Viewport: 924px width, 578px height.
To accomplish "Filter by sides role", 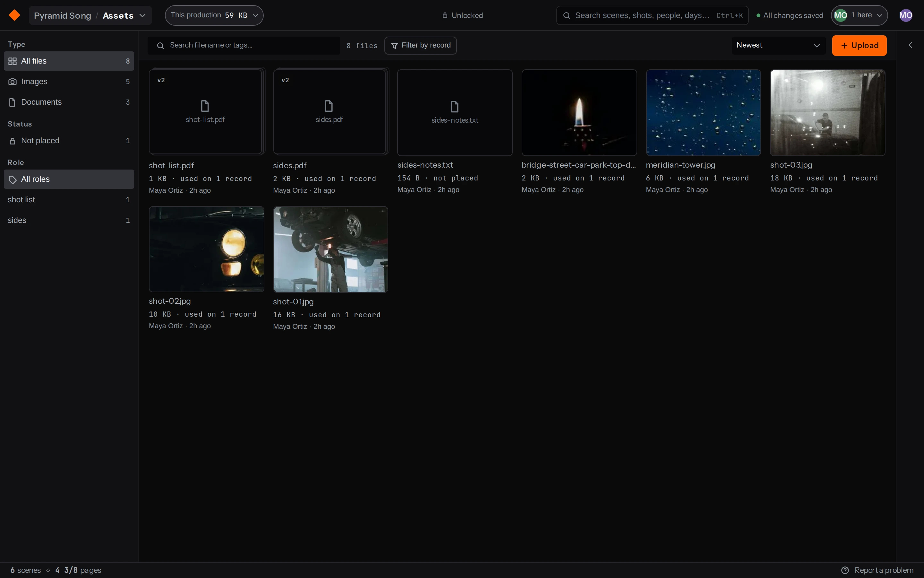I will pyautogui.click(x=69, y=220).
